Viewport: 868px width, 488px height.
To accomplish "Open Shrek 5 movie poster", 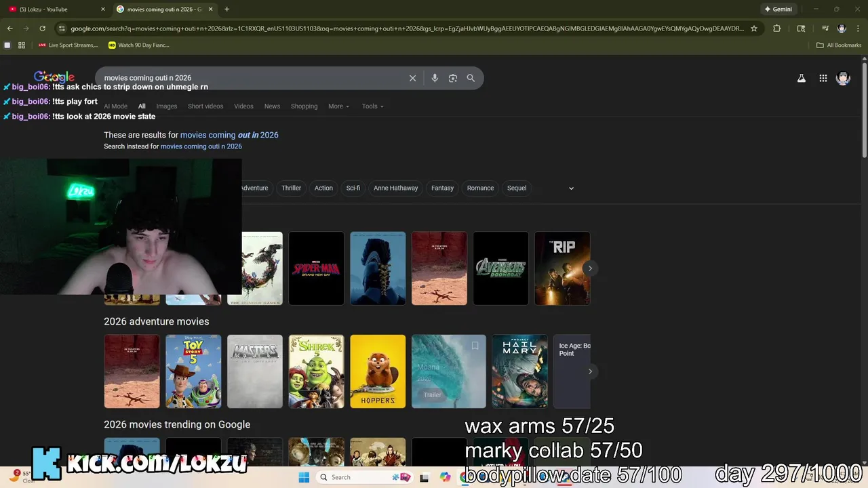I will click(316, 371).
